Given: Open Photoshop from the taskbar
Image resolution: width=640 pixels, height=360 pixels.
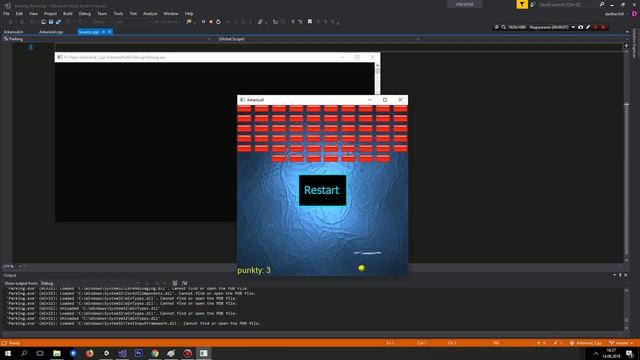Looking at the screenshot, I should pyautogui.click(x=138, y=353).
